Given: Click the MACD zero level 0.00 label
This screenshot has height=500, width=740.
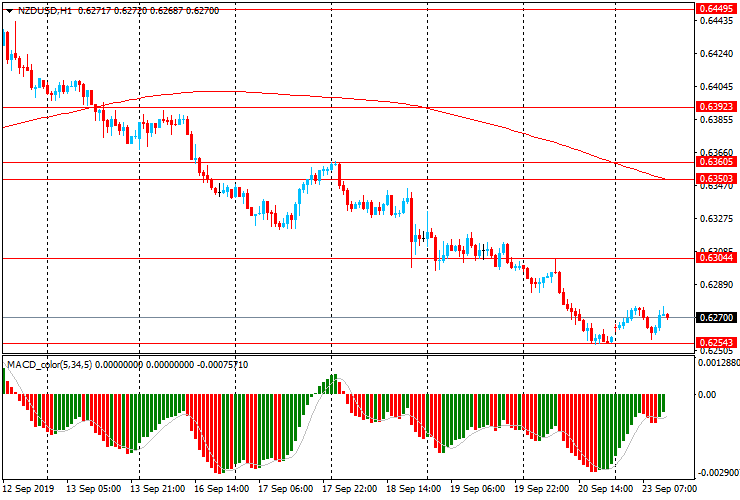Looking at the screenshot, I should pos(708,394).
